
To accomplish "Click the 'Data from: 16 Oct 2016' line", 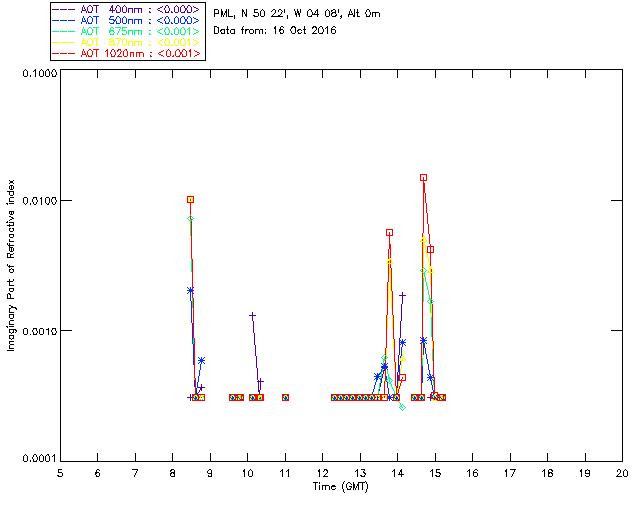I will tap(275, 30).
